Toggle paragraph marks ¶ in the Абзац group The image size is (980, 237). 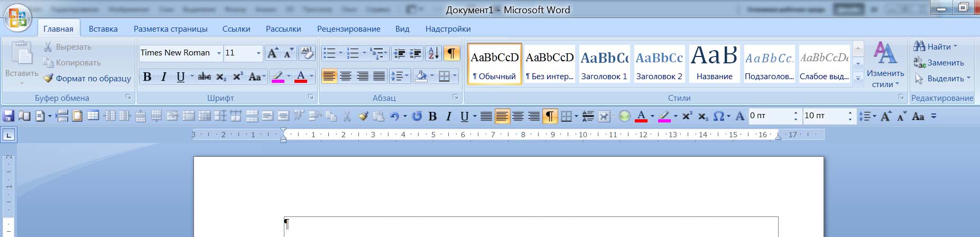tap(451, 53)
